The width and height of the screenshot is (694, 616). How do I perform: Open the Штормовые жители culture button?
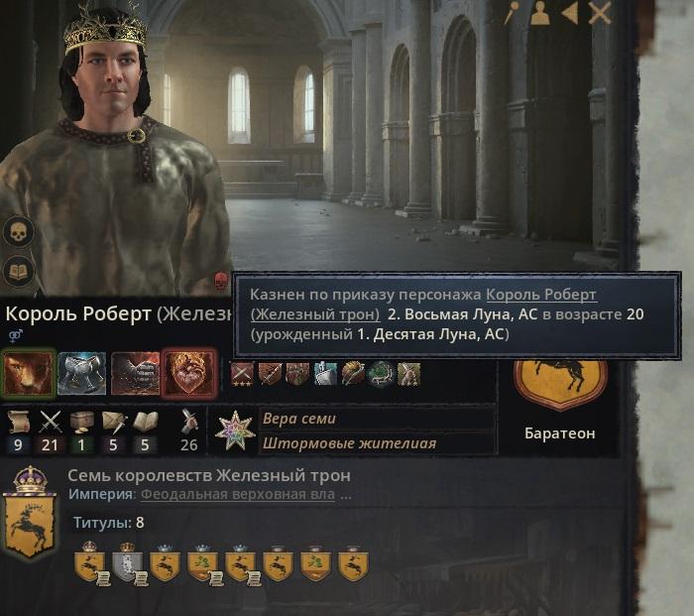pos(377,443)
